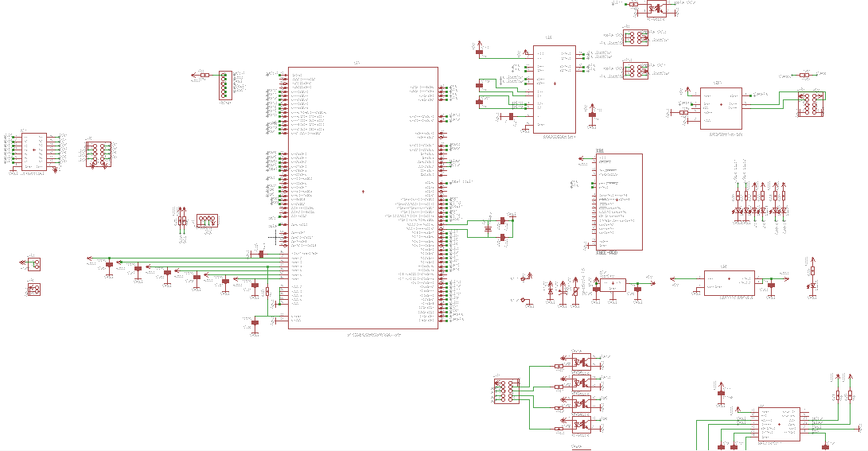Click the crystal symbol right of the microcontroller
Image resolution: width=868 pixels, height=451 pixels.
488,229
